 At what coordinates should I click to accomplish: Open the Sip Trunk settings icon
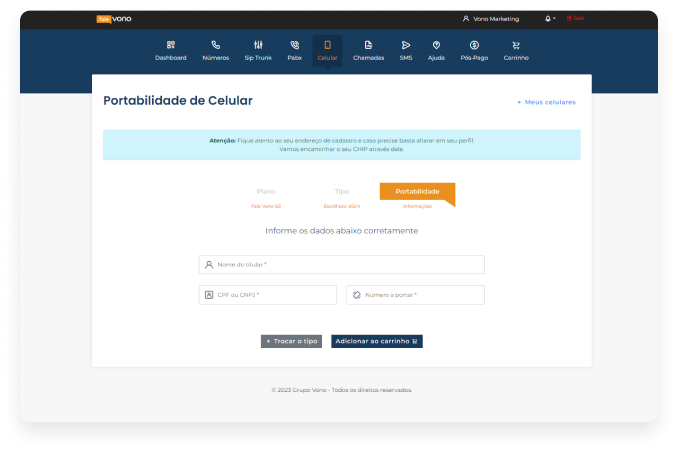tap(258, 45)
